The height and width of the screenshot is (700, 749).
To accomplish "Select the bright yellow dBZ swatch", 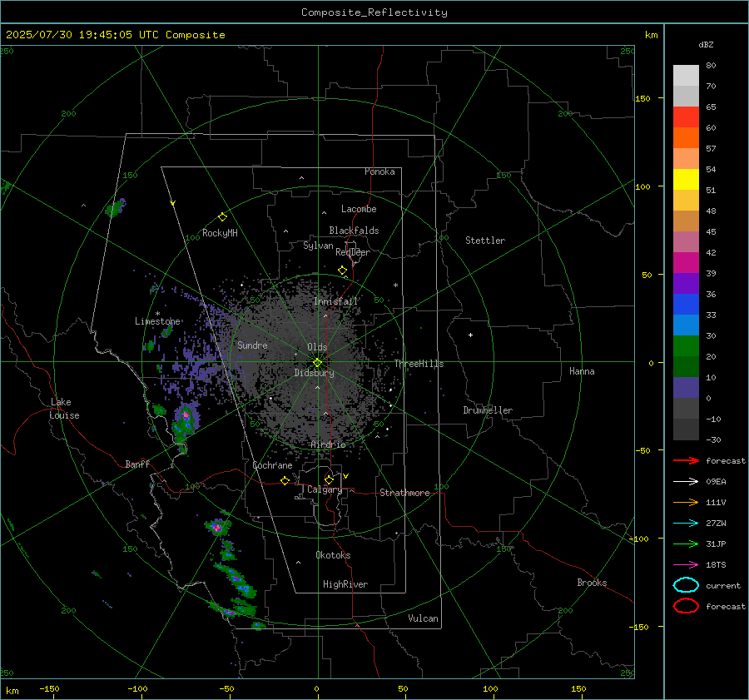I will [686, 180].
